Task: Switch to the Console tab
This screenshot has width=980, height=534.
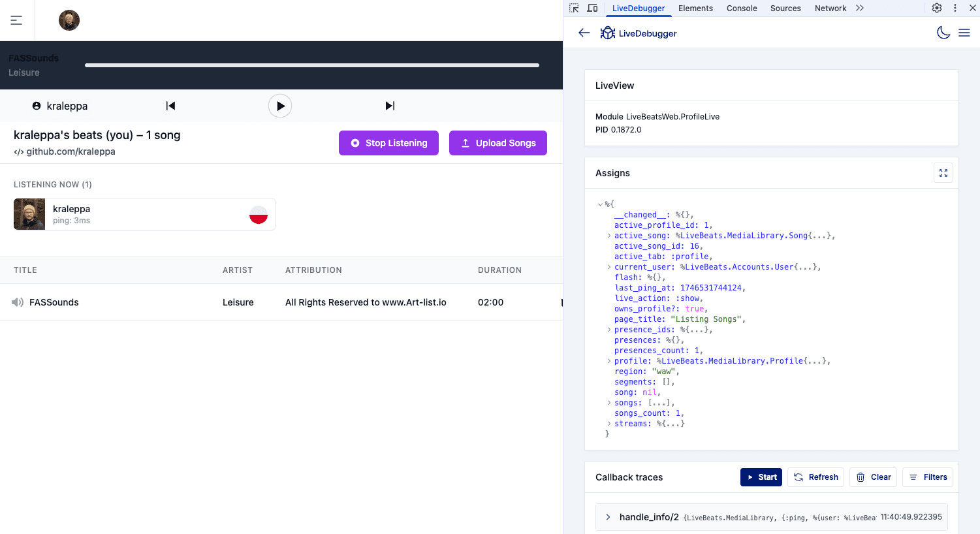Action: coord(742,8)
